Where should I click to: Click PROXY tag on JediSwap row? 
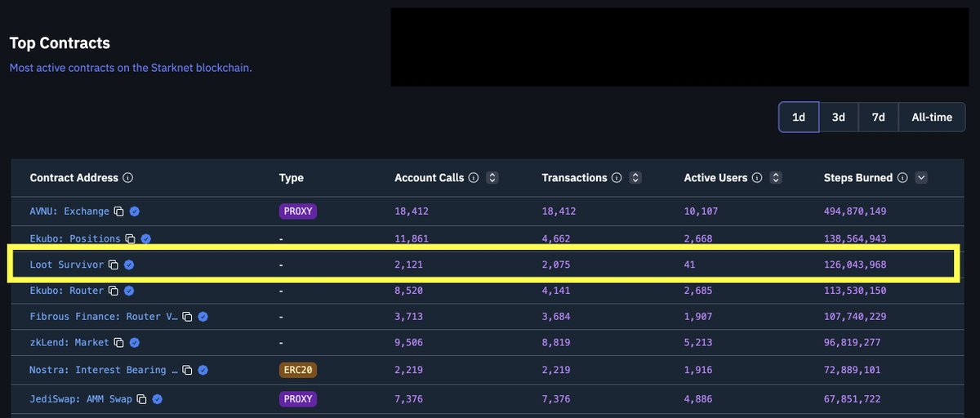click(297, 399)
